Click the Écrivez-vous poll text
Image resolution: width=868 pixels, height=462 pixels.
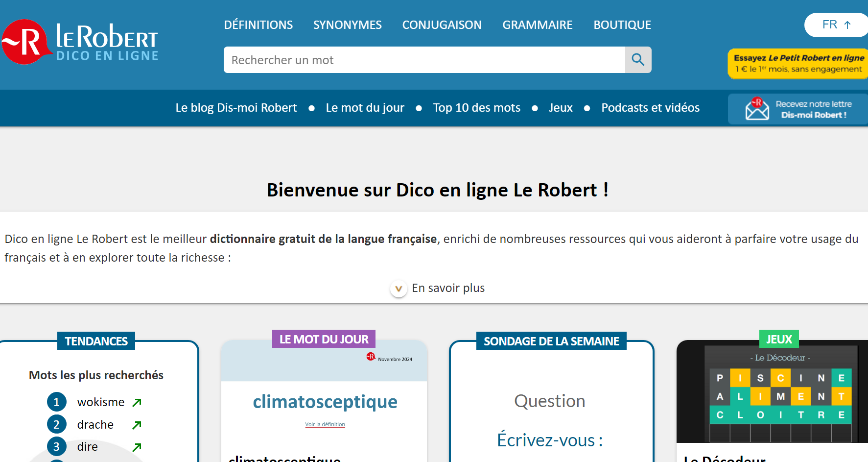point(550,440)
